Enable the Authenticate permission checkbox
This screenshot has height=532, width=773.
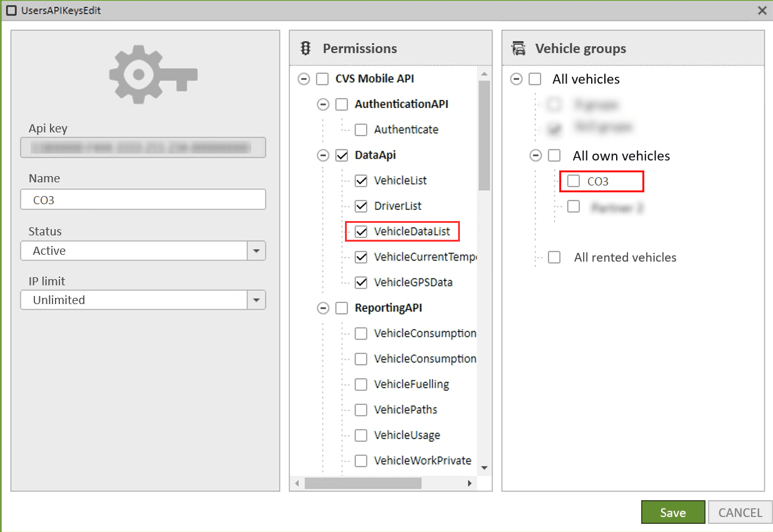click(361, 130)
